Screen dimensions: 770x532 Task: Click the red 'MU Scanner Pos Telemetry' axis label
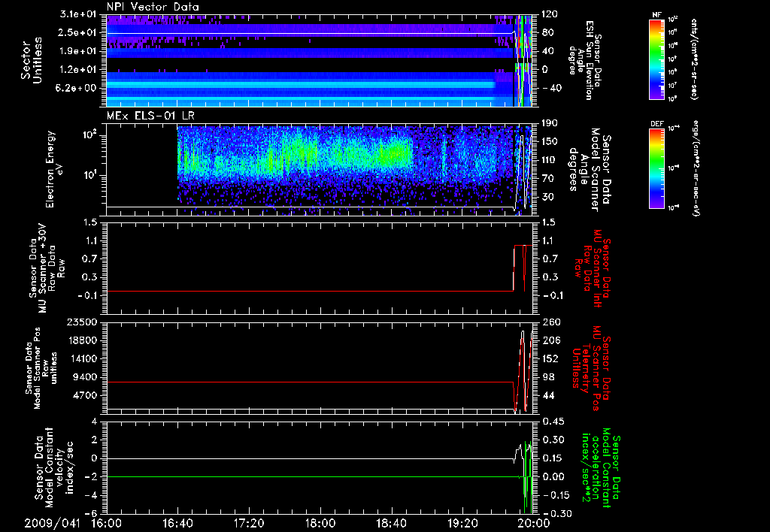591,368
